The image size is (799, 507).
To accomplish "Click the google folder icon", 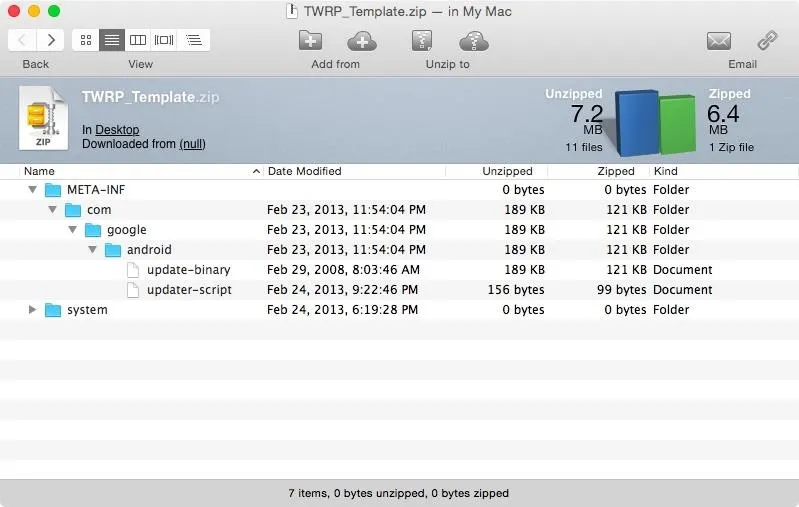I will [x=93, y=230].
